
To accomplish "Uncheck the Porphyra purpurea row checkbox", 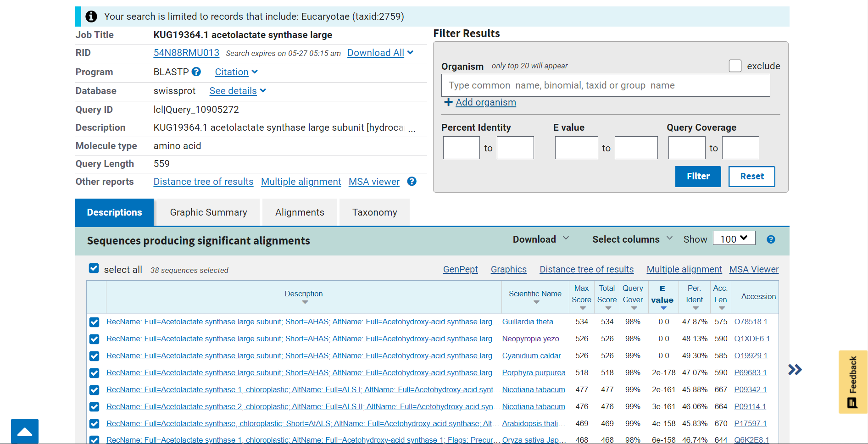I will click(x=94, y=373).
